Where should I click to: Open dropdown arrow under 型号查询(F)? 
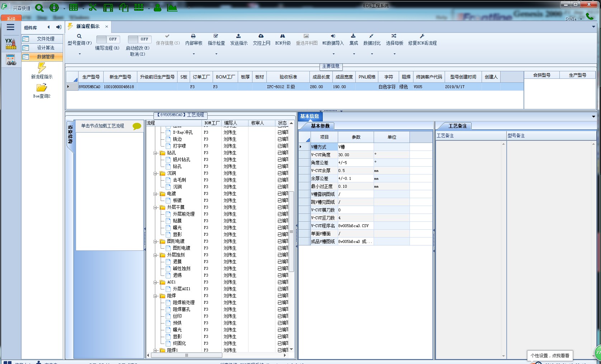[x=80, y=54]
